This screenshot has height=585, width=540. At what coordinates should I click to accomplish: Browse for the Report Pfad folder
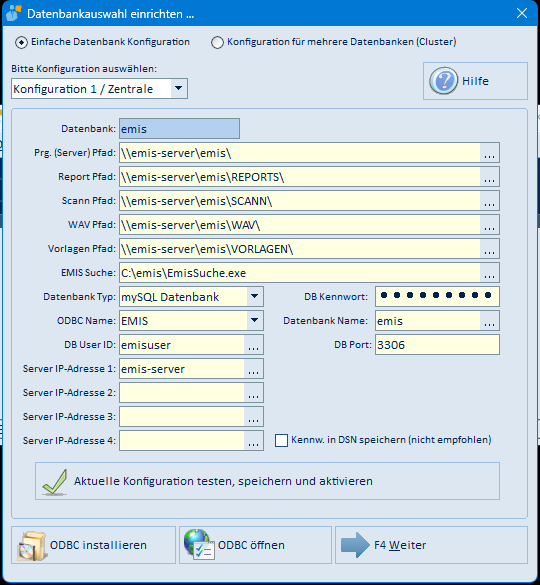489,177
